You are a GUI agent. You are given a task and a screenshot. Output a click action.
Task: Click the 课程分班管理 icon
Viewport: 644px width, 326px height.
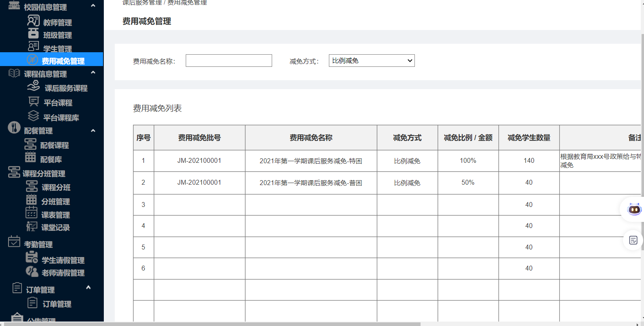coord(14,172)
